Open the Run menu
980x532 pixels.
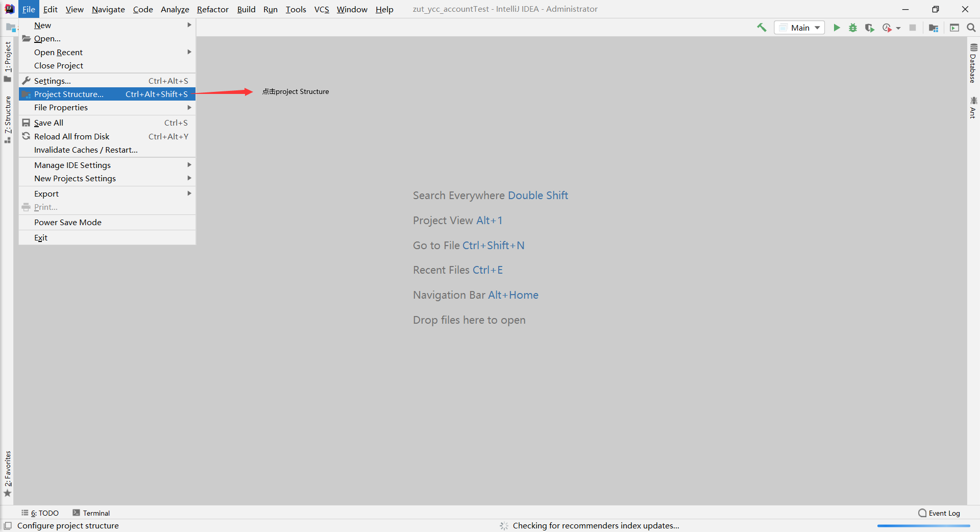click(271, 9)
